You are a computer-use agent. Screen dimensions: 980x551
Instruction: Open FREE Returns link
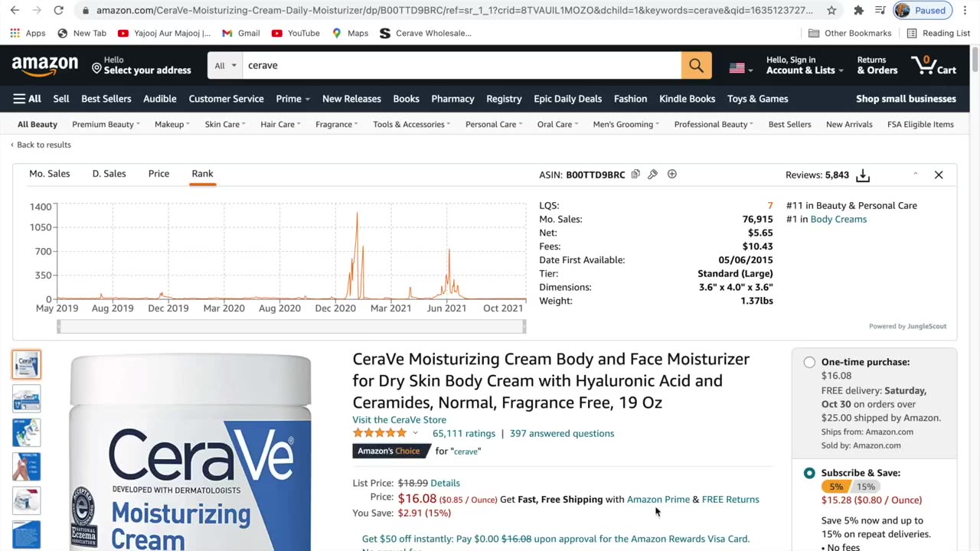coord(730,499)
